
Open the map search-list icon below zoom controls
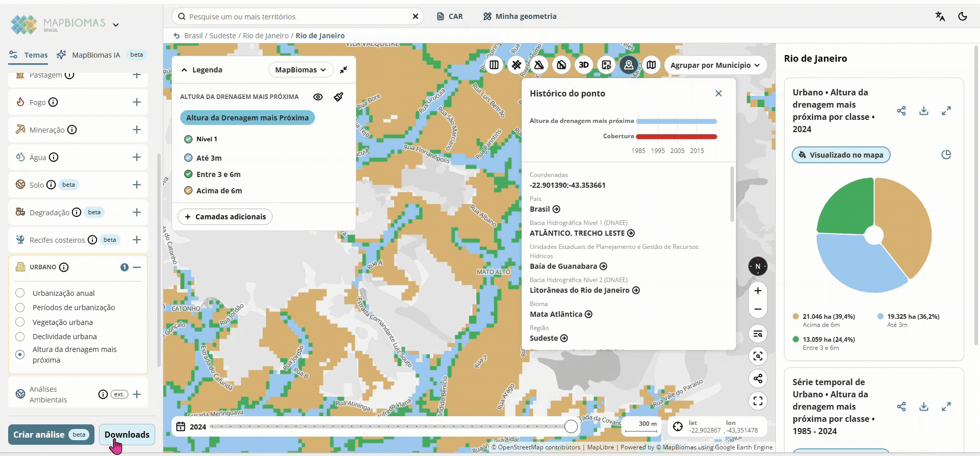pyautogui.click(x=758, y=334)
